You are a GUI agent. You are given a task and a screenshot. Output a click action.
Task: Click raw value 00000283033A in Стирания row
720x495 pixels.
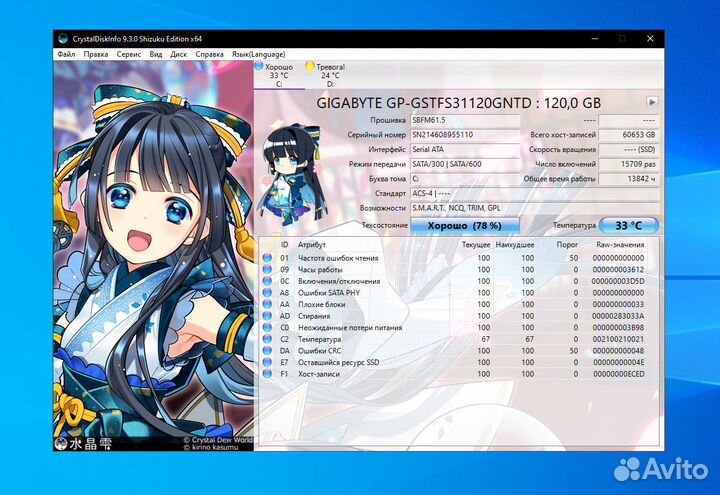click(x=618, y=316)
